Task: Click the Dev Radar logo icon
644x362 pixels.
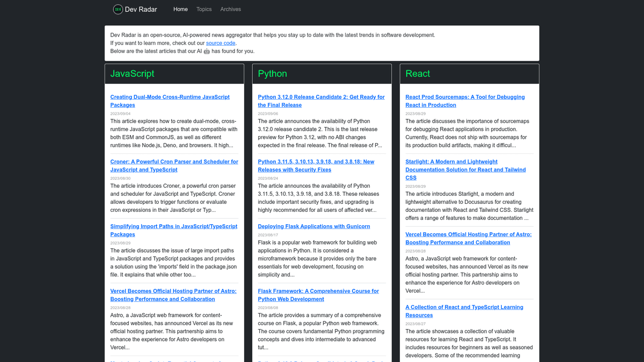Action: click(118, 9)
